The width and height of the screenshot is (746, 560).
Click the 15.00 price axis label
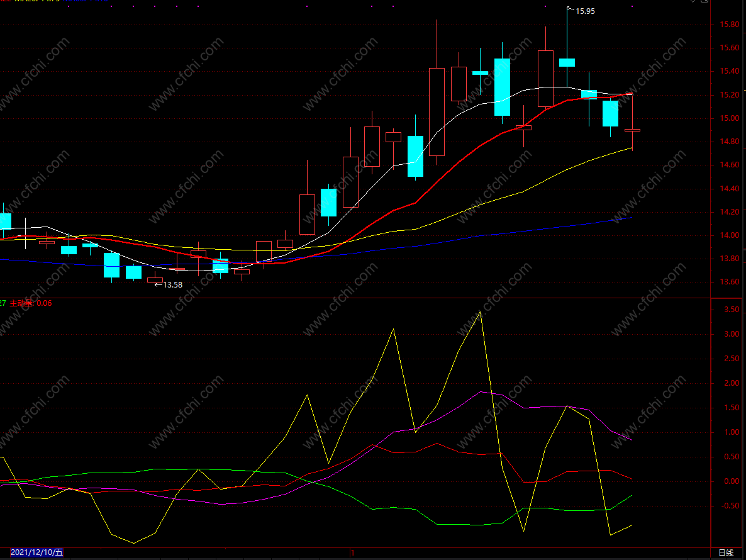click(730, 118)
